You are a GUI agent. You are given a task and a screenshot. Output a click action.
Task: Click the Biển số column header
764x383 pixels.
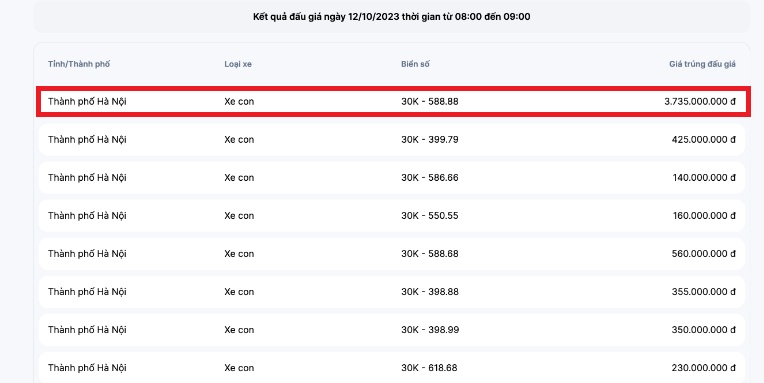pos(415,64)
